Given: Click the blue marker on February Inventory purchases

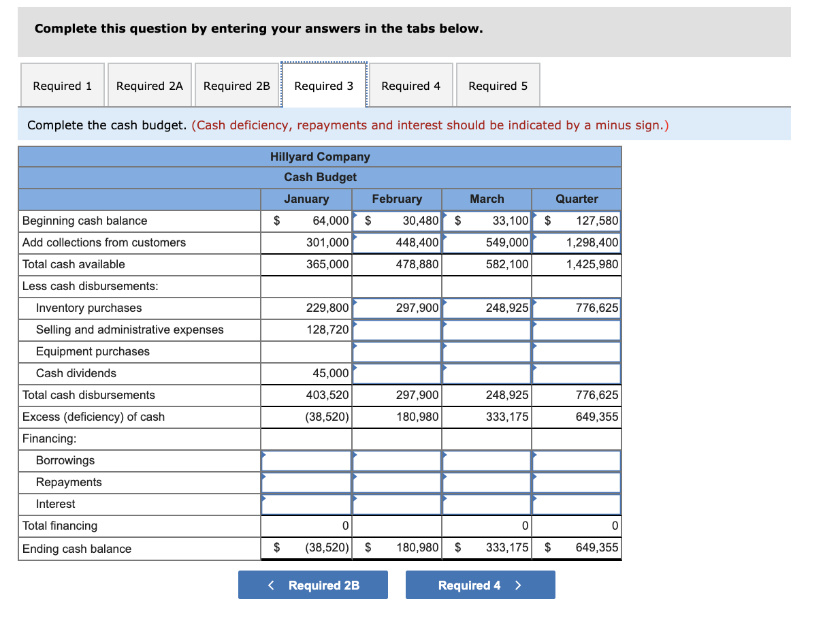Looking at the screenshot, I should pos(444,302).
